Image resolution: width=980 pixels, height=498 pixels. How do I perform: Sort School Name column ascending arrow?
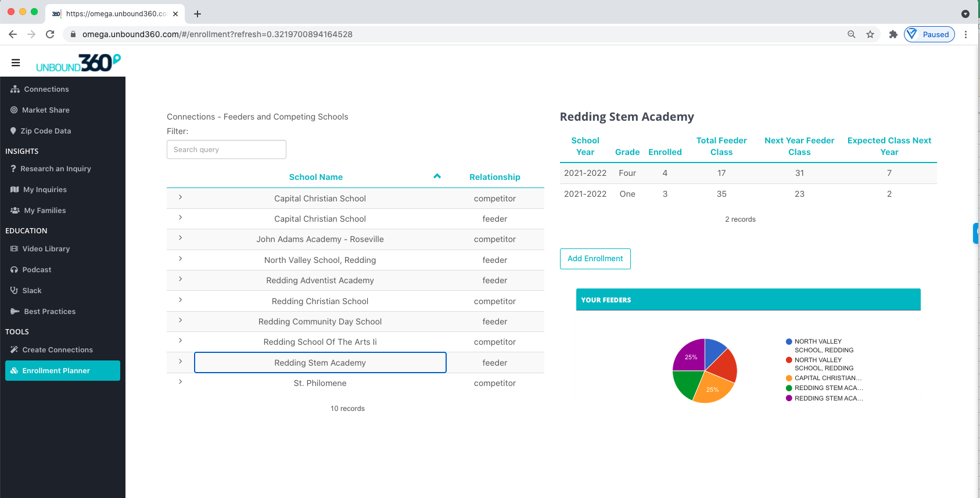(x=437, y=176)
